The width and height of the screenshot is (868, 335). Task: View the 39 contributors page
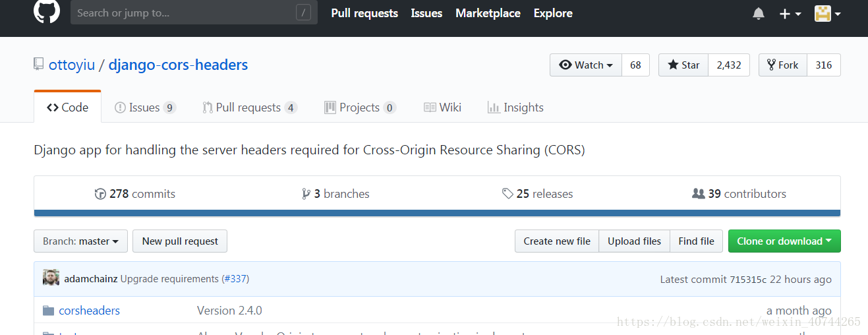(739, 194)
